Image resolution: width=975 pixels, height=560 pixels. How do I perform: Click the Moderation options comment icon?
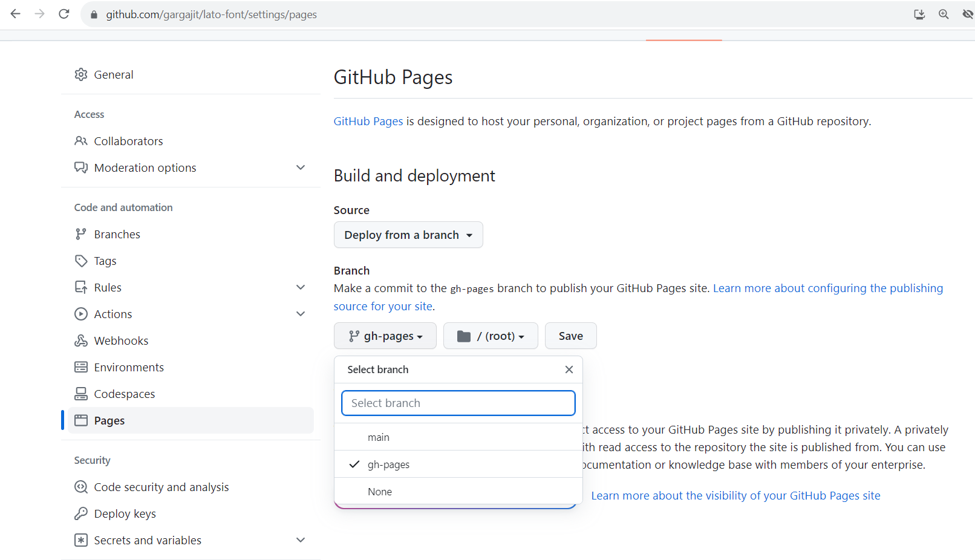coord(81,168)
